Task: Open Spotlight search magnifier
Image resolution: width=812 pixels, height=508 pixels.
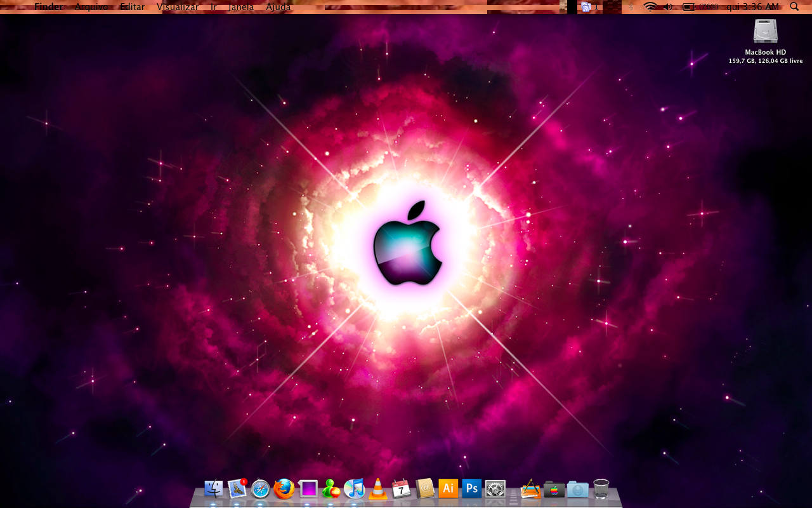Action: point(794,6)
